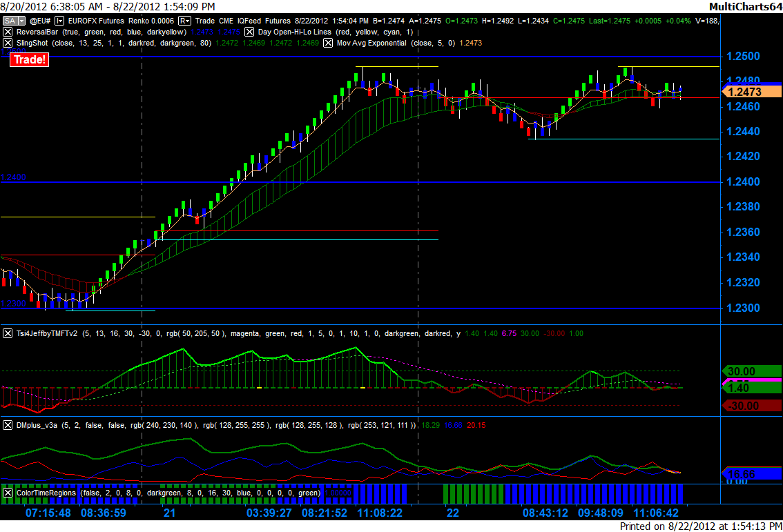
Task: Click the orange 1.2473 last price marker
Action: [751, 92]
